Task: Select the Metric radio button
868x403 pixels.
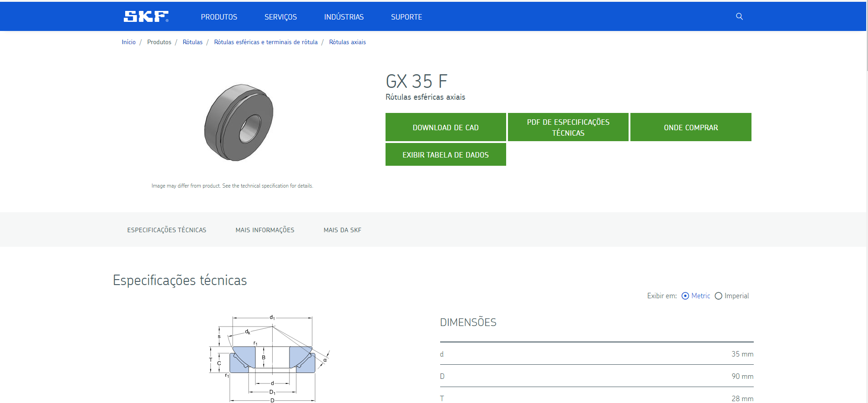Action: pos(685,296)
